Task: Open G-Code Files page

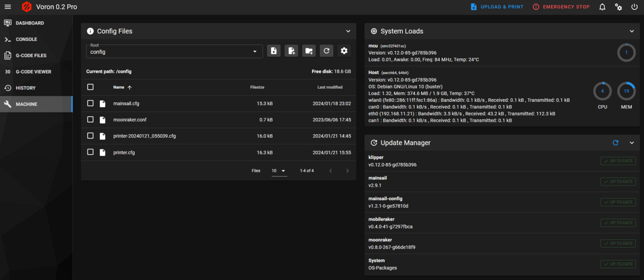Action: [36, 55]
